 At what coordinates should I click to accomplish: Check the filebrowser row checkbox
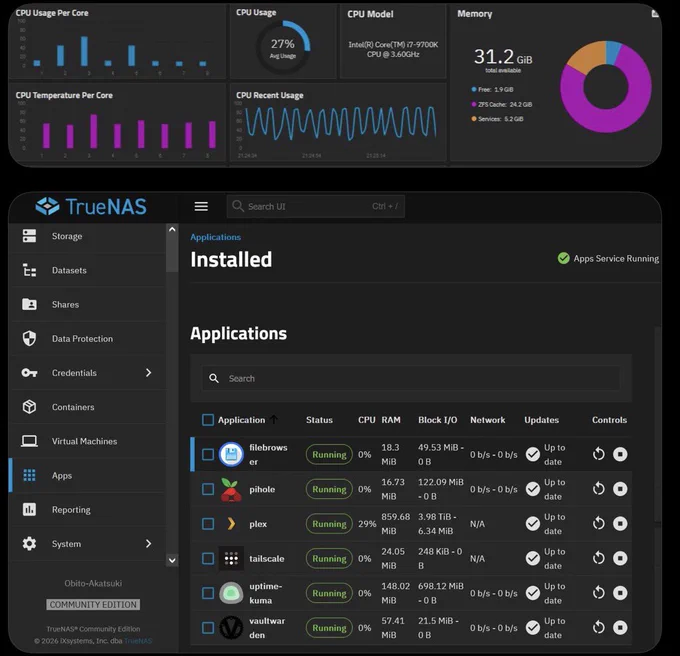[x=208, y=454]
